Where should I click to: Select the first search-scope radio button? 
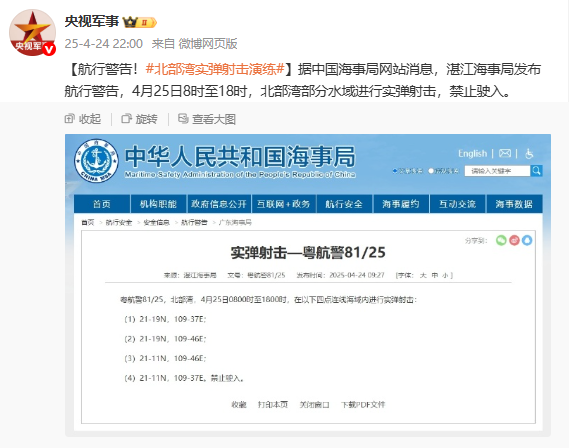click(395, 171)
